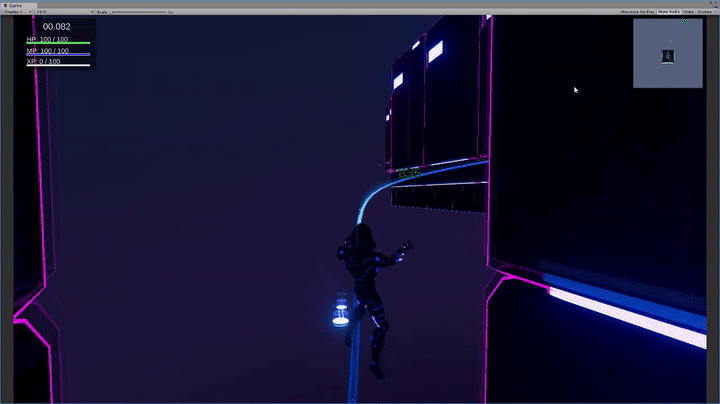Click the player marker icon on minimap
This screenshot has width=720, height=404.
[x=667, y=56]
